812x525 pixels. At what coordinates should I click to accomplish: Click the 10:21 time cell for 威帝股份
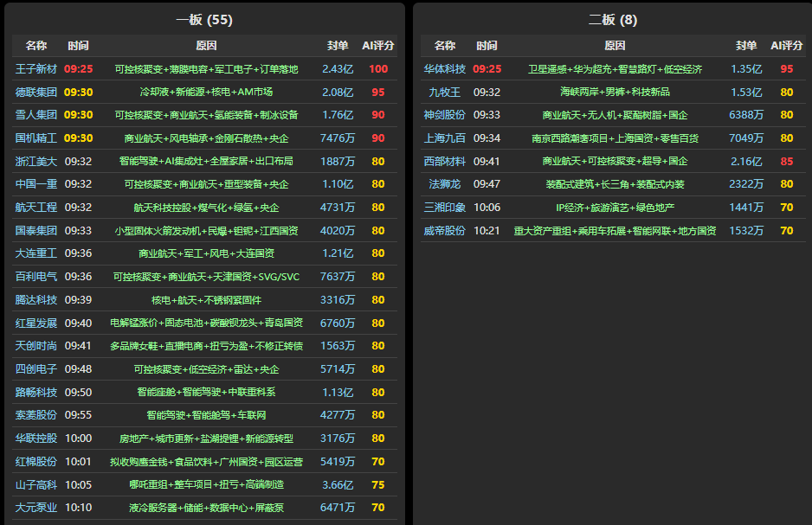487,230
